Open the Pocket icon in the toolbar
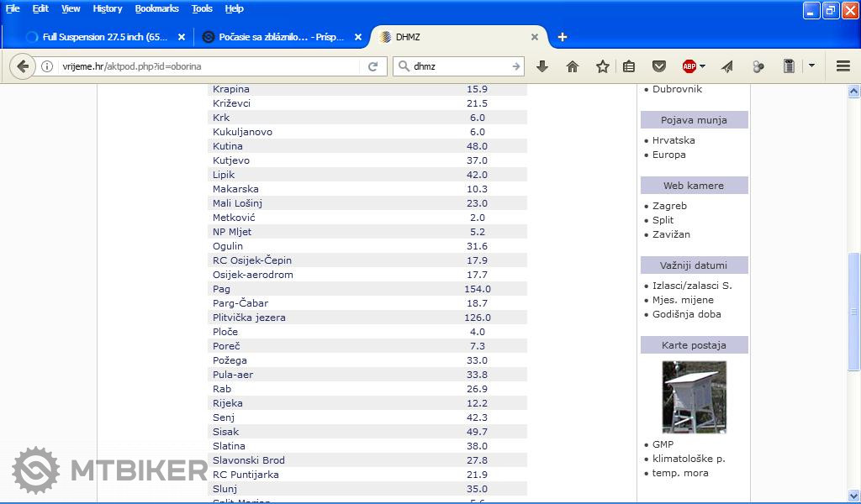The height and width of the screenshot is (504, 861). pyautogui.click(x=659, y=66)
